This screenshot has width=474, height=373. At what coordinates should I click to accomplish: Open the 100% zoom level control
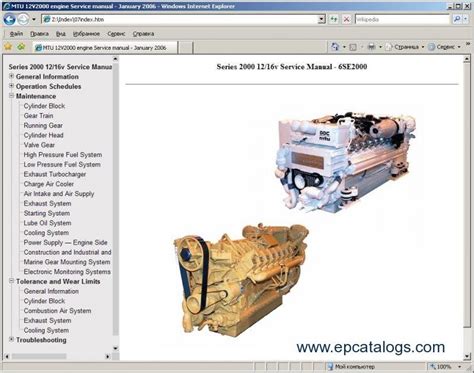(x=445, y=367)
